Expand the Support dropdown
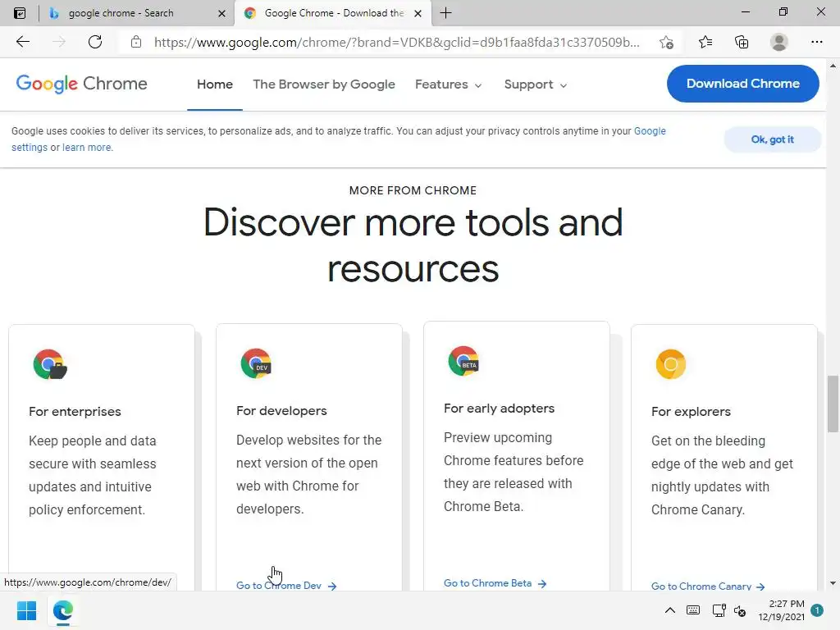The image size is (840, 630). [x=535, y=84]
